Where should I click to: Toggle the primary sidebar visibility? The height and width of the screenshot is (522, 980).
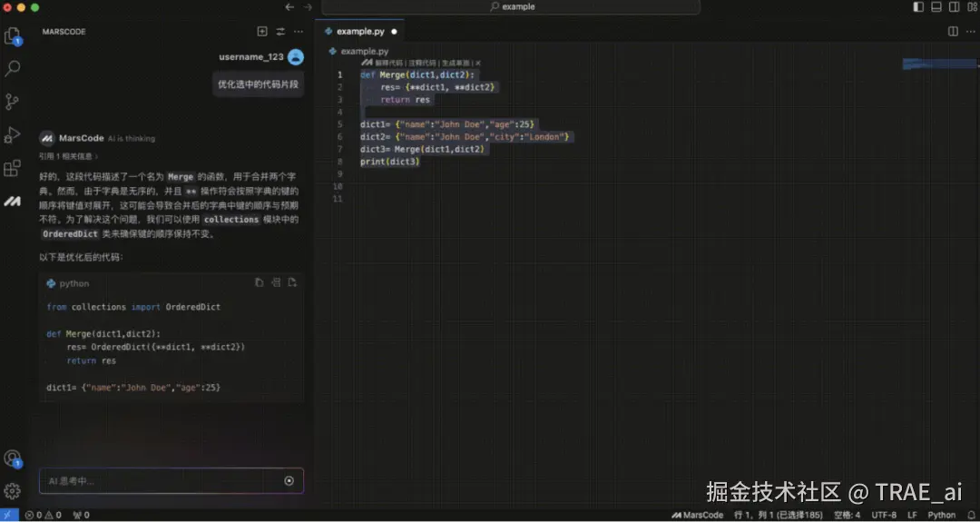pyautogui.click(x=918, y=7)
